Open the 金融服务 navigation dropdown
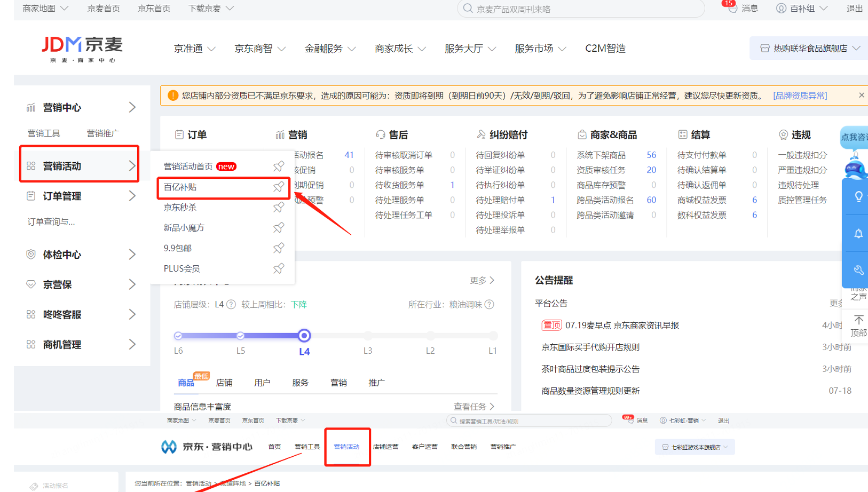This screenshot has height=492, width=868. pyautogui.click(x=330, y=49)
